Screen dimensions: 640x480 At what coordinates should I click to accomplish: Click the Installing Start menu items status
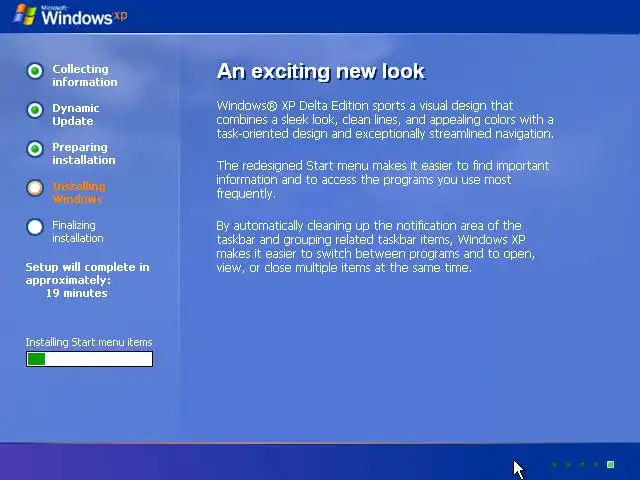click(x=89, y=342)
